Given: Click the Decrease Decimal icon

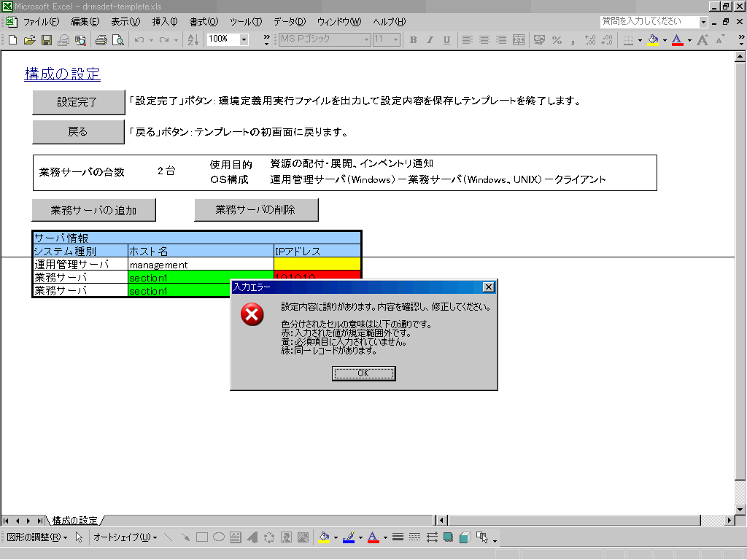Looking at the screenshot, I should coord(607,40).
